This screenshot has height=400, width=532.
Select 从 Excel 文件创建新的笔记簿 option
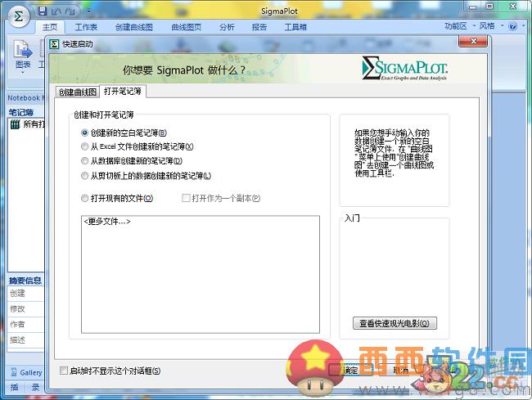point(84,146)
